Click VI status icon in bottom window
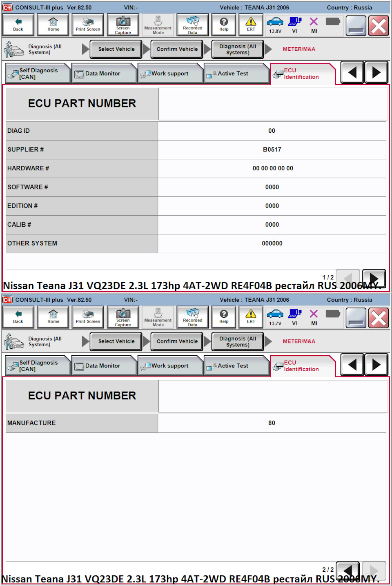Image resolution: width=392 pixels, height=586 pixels. pos(295,317)
